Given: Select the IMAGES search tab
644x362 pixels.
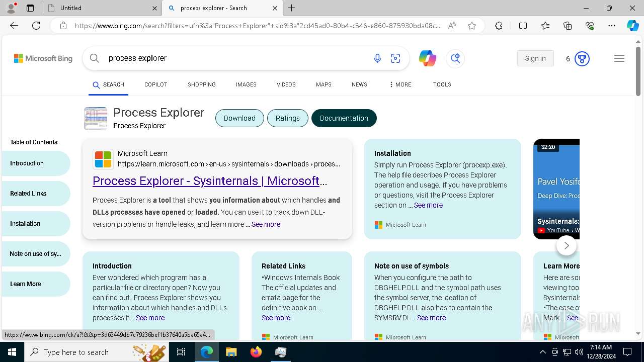Looking at the screenshot, I should point(246,84).
